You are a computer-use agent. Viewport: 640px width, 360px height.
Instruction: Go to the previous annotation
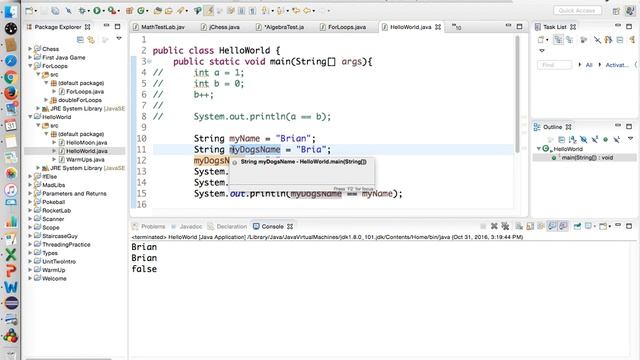coord(280,11)
